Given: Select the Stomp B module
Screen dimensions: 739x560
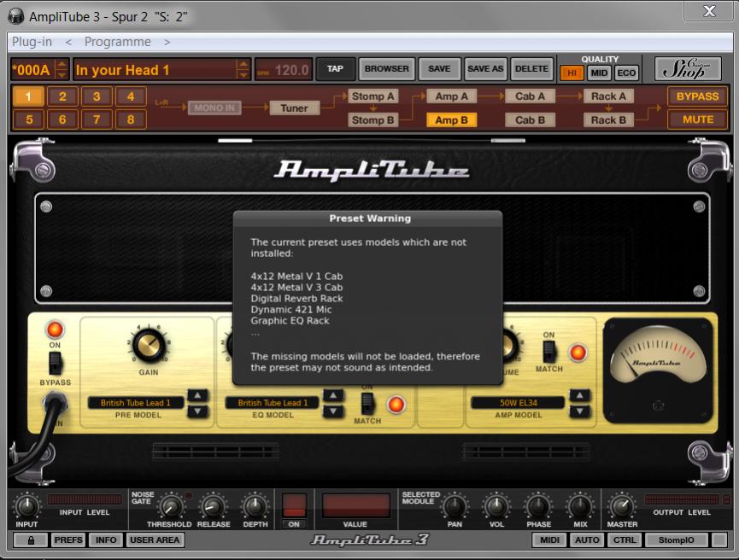Looking at the screenshot, I should [372, 120].
